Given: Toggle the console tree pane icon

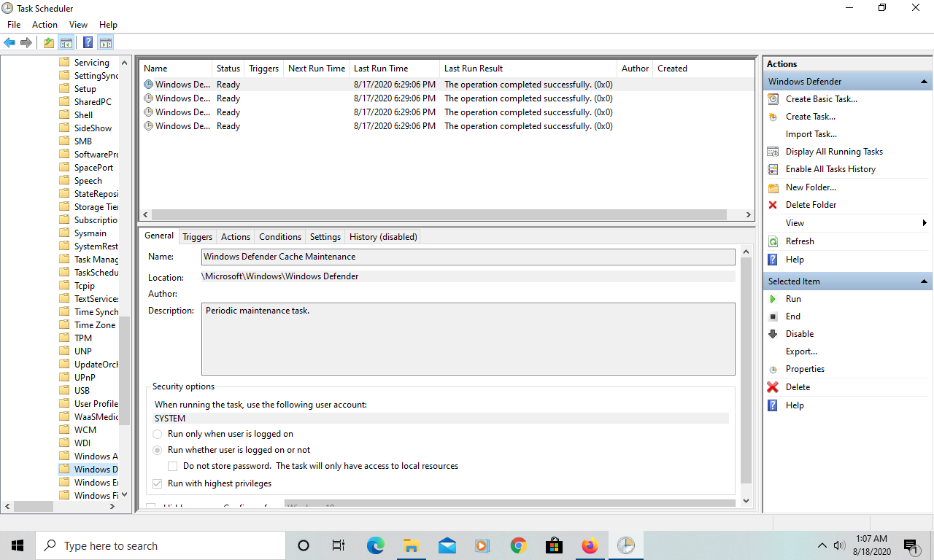Looking at the screenshot, I should (x=66, y=43).
